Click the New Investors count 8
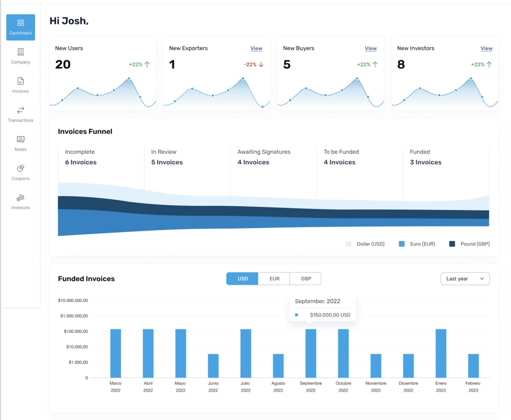Viewport: 511px width, 420px height. (401, 64)
